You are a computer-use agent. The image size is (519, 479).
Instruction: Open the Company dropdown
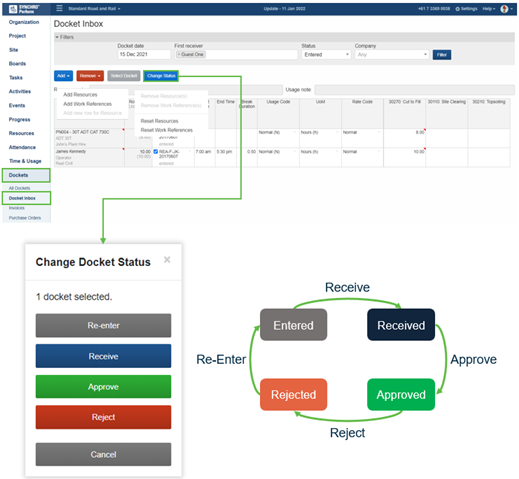[x=392, y=55]
